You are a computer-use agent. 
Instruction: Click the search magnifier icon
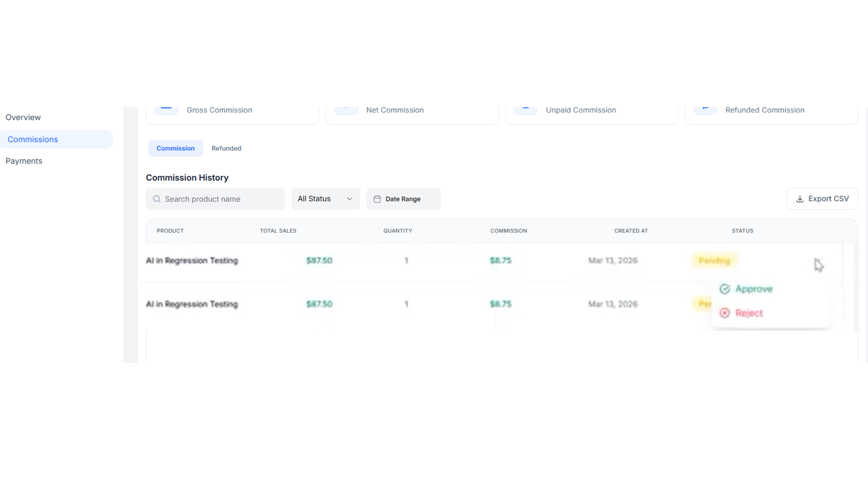[x=157, y=199]
